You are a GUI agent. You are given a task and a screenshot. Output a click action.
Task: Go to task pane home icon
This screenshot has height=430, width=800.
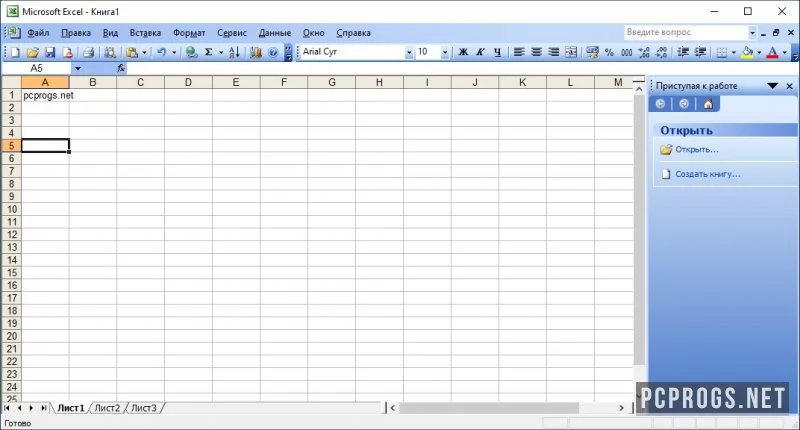708,104
